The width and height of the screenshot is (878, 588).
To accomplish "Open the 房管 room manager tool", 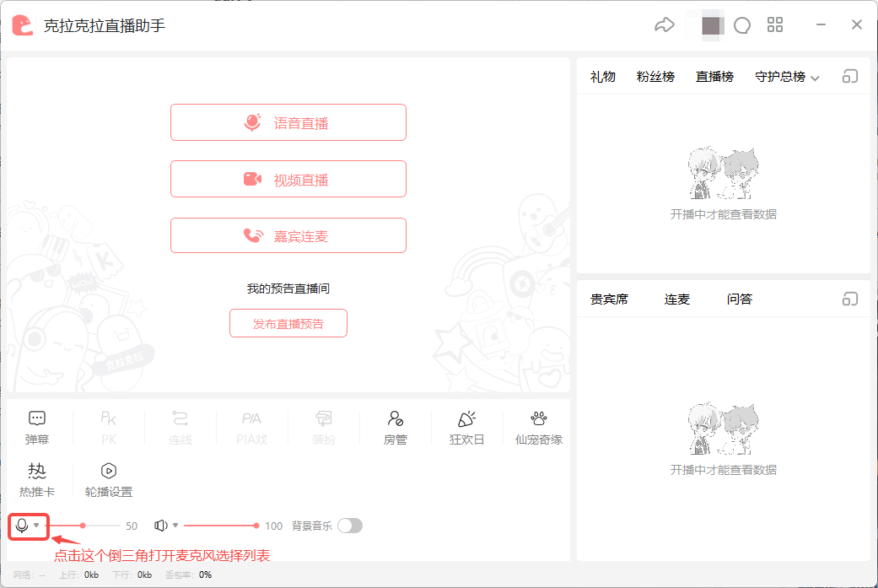I will pos(396,428).
